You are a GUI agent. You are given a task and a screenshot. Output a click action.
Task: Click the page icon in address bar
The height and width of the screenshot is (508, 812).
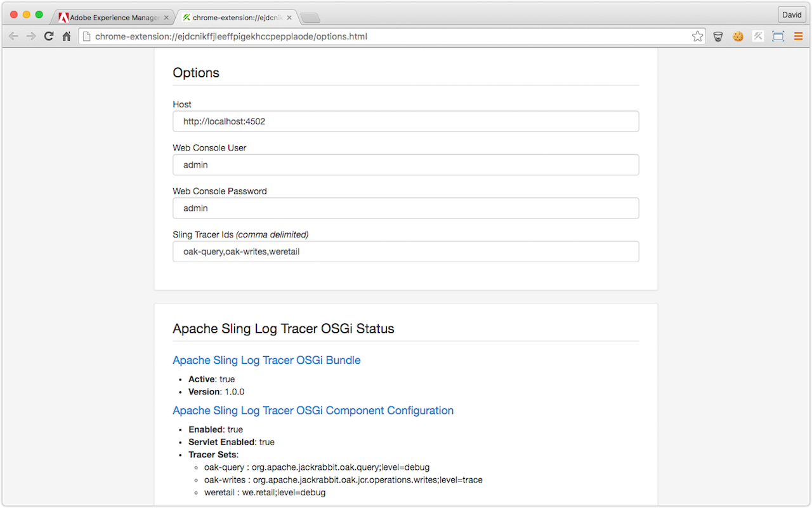pos(87,36)
